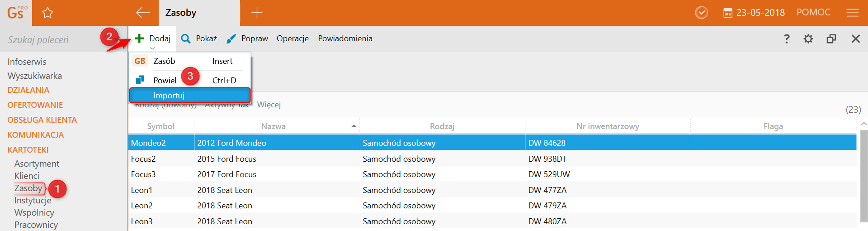868x231 pixels.
Task: Click the Popraw brush toolbar button
Action: [x=247, y=38]
